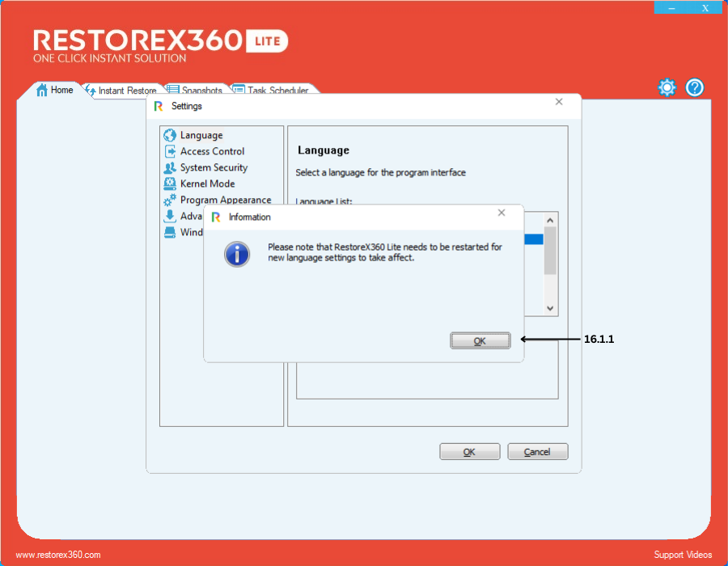Visit the www.restorex360.com link
Image resolution: width=728 pixels, height=566 pixels.
coord(58,555)
